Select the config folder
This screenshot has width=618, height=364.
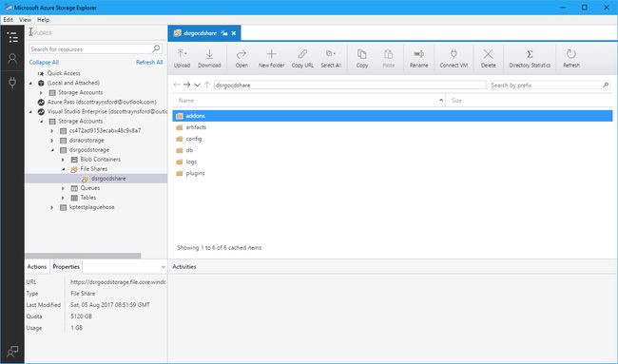(x=393, y=139)
